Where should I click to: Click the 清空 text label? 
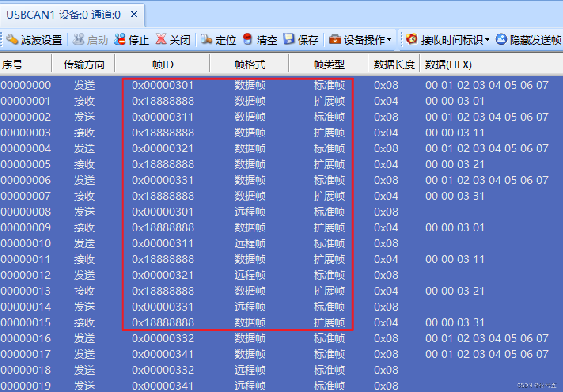[267, 40]
